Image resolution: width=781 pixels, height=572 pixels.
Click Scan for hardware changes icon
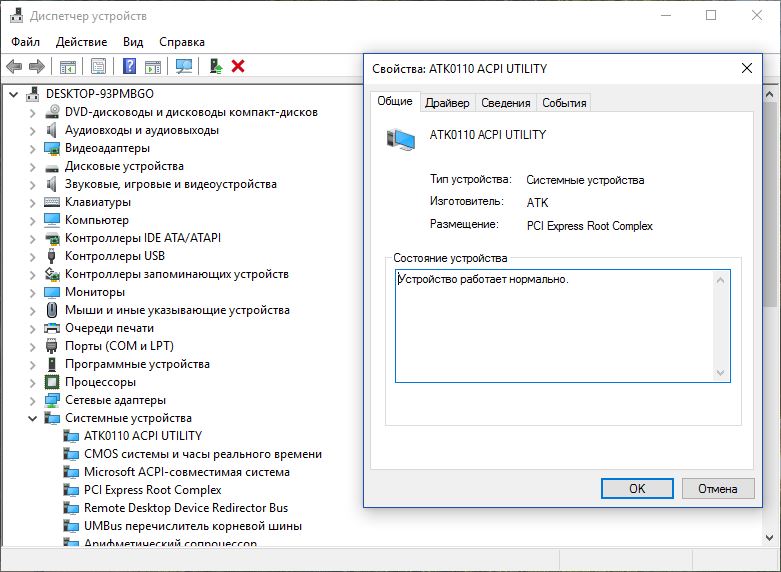(x=183, y=66)
